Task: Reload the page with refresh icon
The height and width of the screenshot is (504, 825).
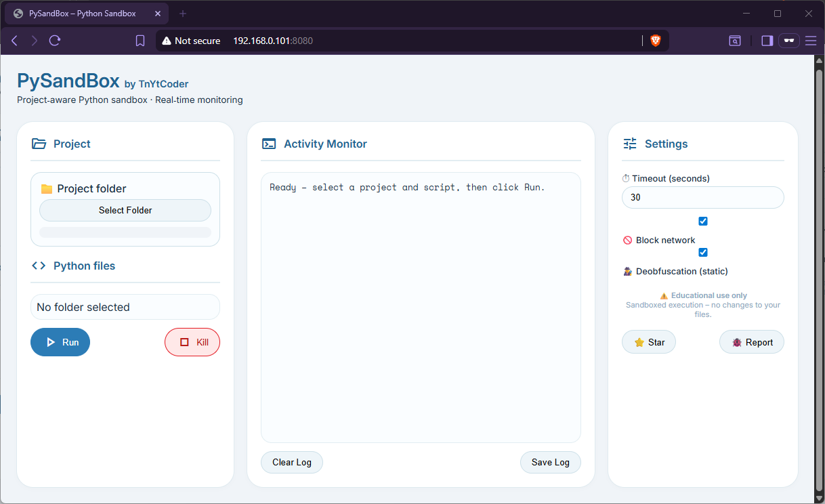Action: (55, 41)
